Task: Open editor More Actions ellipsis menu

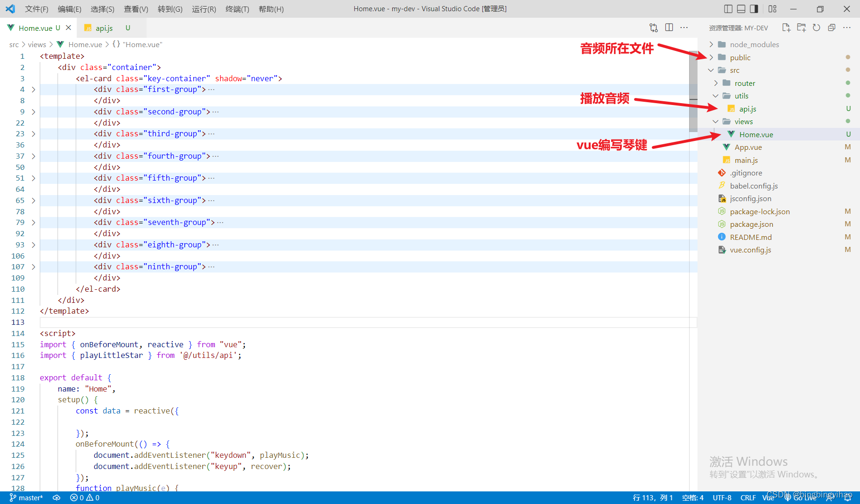Action: (x=684, y=28)
